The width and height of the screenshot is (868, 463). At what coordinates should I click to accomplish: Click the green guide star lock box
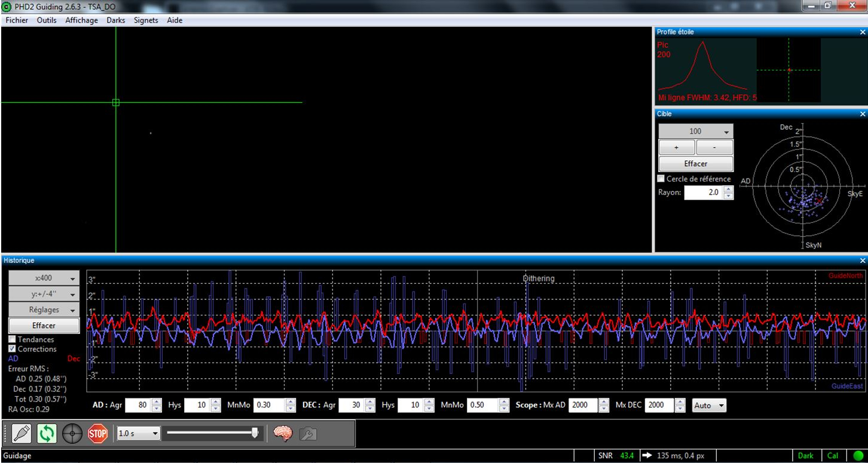point(116,102)
